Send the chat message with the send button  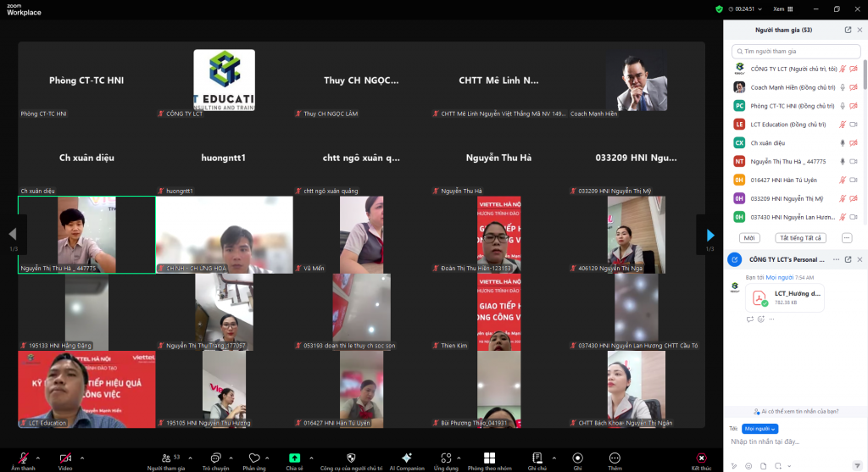coord(857,466)
